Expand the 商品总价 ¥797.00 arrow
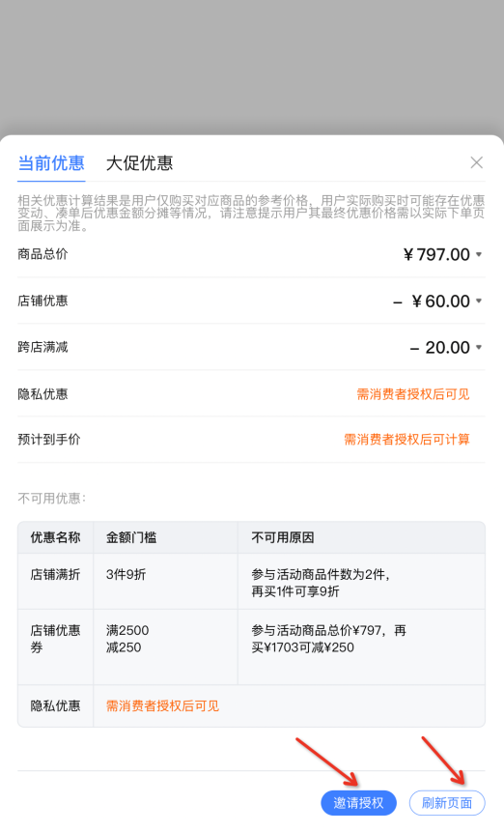 tap(479, 254)
